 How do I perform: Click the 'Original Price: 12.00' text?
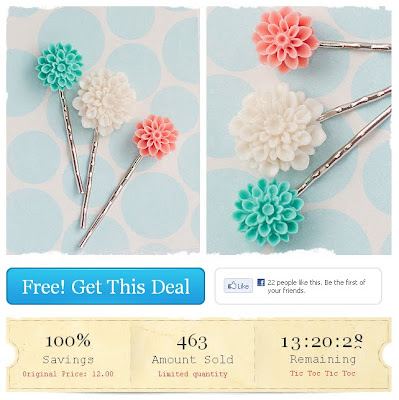(x=68, y=374)
